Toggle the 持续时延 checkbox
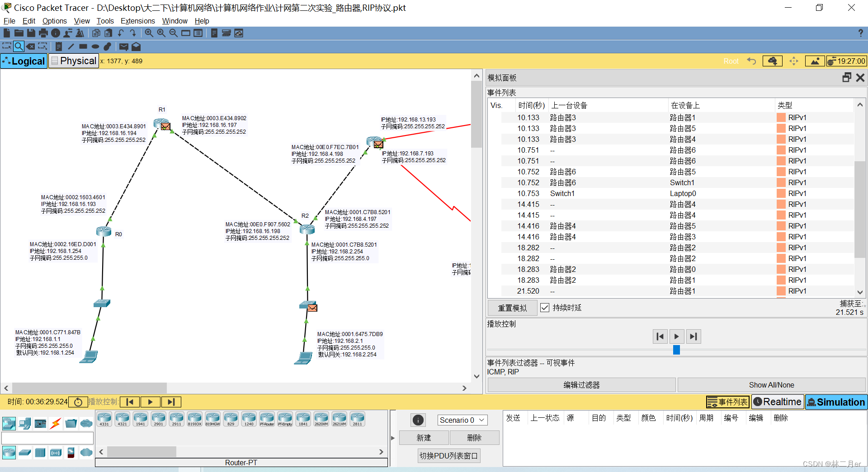Screen dimensions: 868x472 click(x=545, y=308)
